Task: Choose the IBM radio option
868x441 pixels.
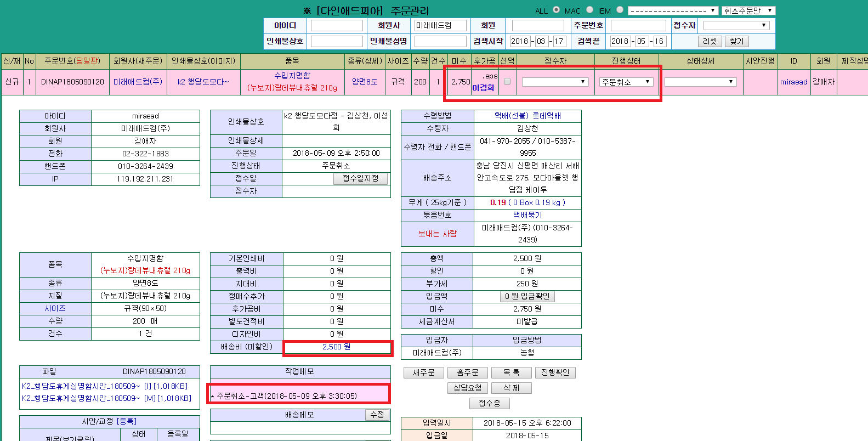Action: [620, 10]
